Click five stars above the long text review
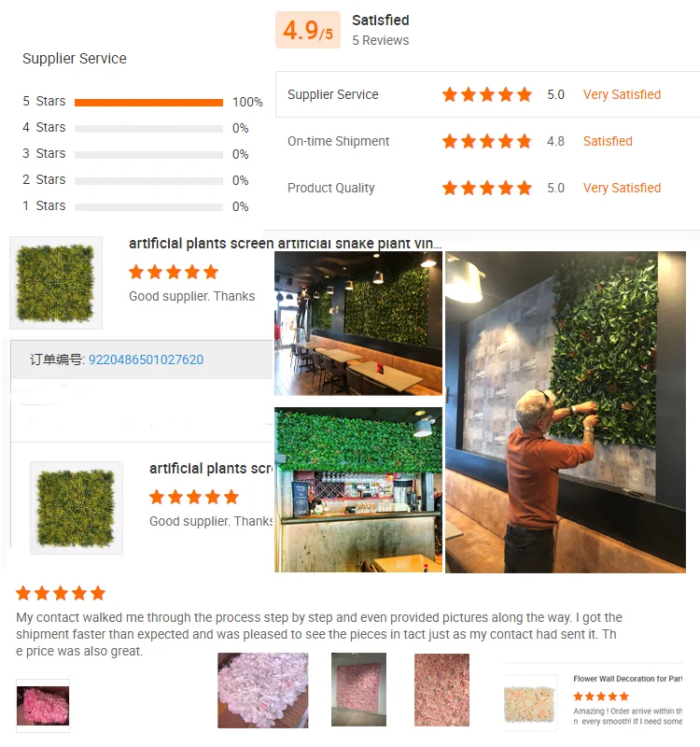This screenshot has height=747, width=700. [x=61, y=593]
